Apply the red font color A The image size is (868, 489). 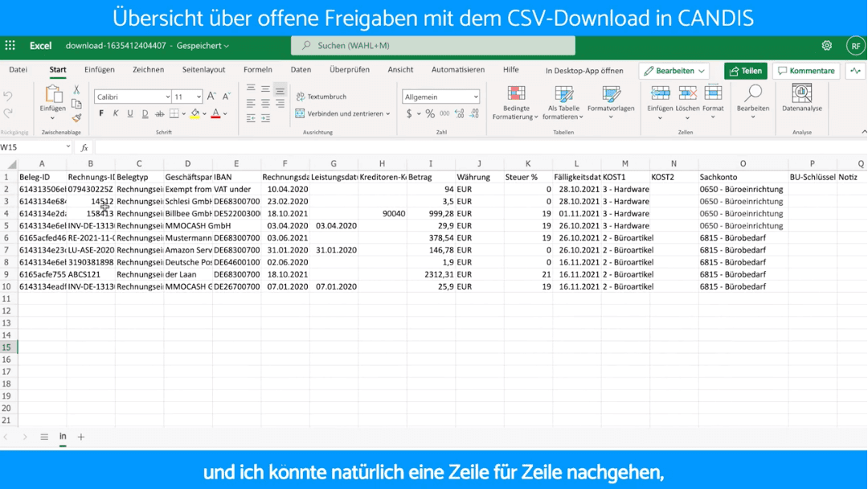pos(216,113)
